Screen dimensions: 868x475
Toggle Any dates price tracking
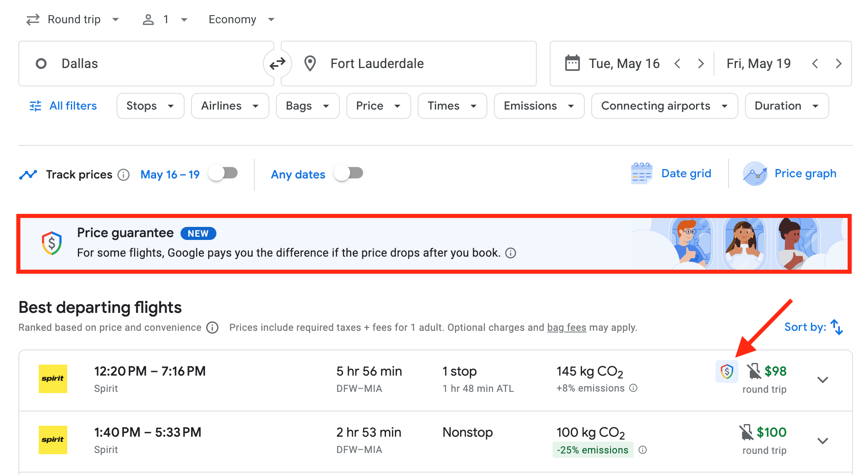click(x=349, y=174)
